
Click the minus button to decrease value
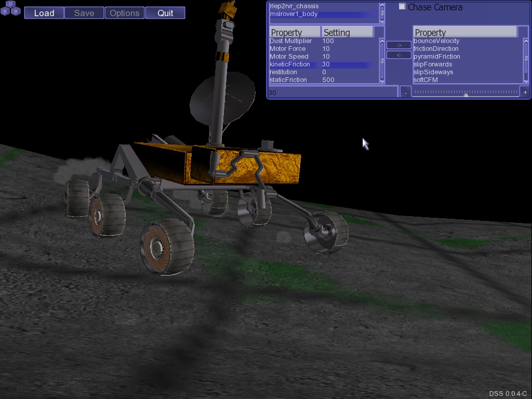(x=406, y=92)
